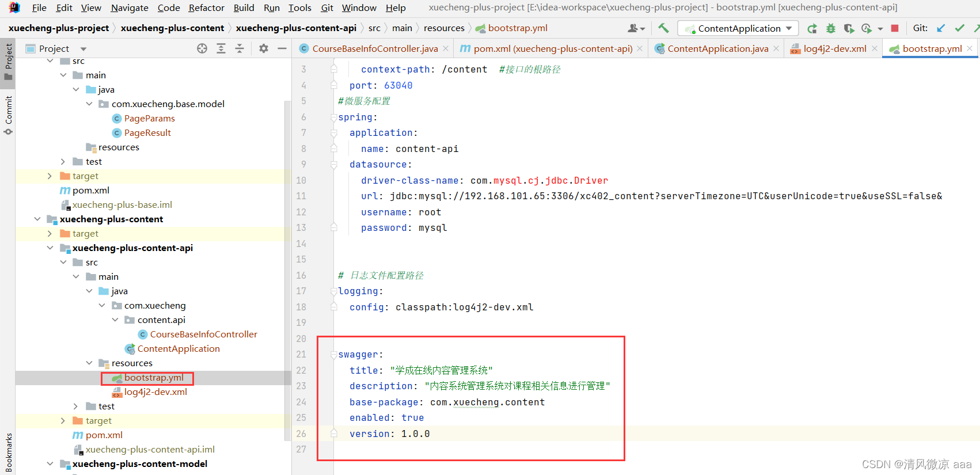Collapse the com.xuecheng.base.model package
The image size is (980, 475).
(x=89, y=104)
